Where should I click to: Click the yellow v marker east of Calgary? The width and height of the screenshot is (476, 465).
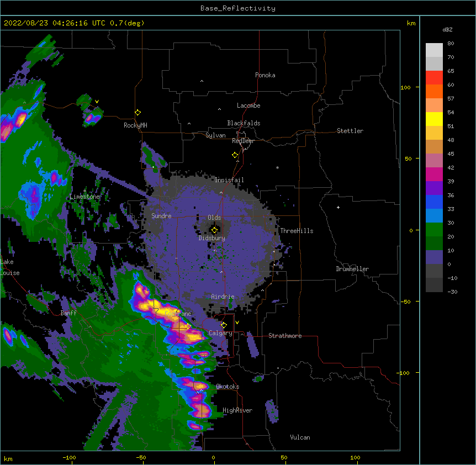[237, 323]
